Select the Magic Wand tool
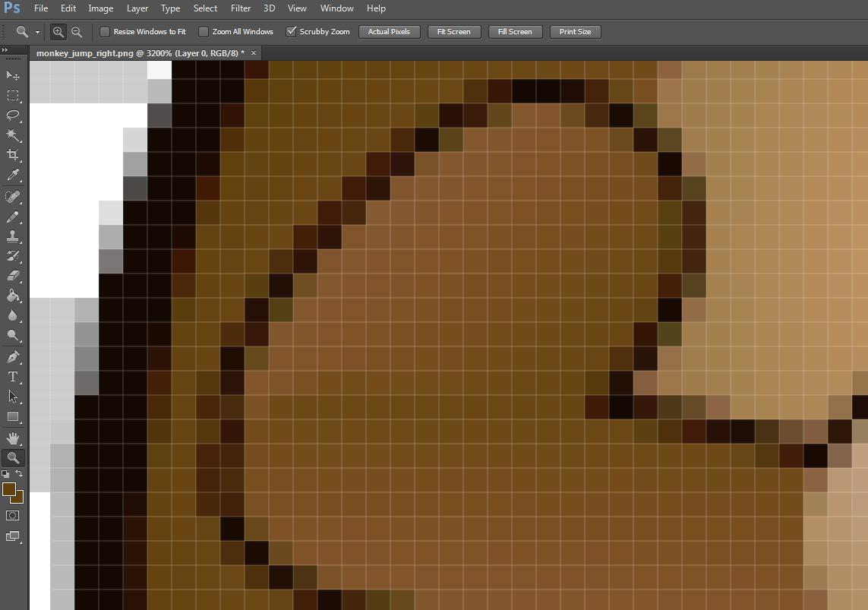This screenshot has width=868, height=610. (x=13, y=135)
